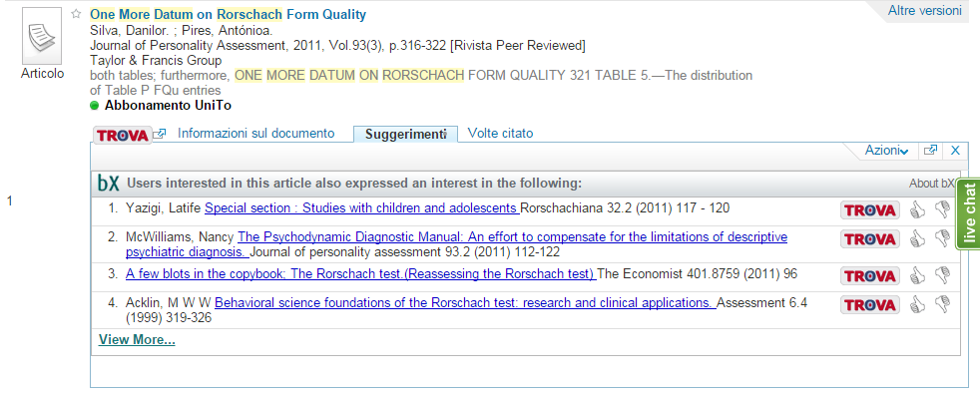Click TROVA button for Yazigi article

pos(870,210)
